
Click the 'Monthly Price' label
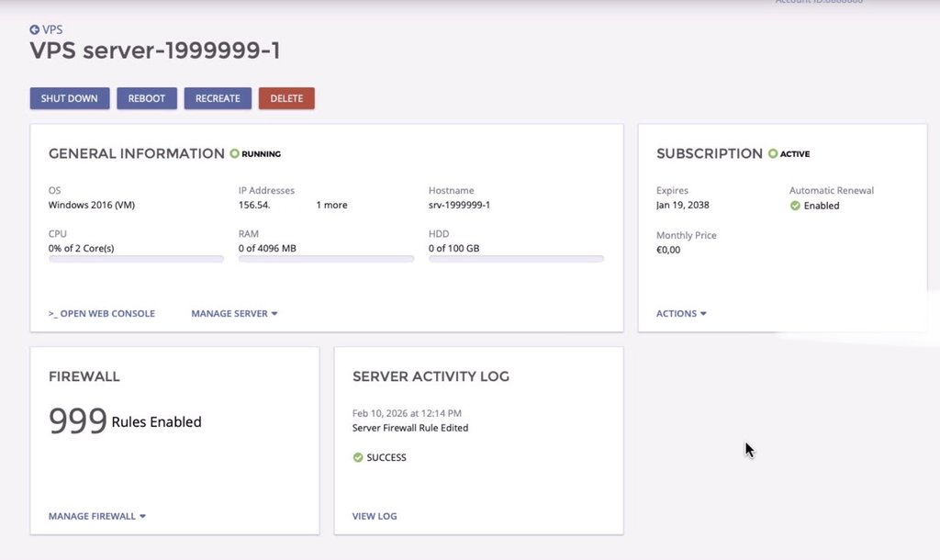687,236
